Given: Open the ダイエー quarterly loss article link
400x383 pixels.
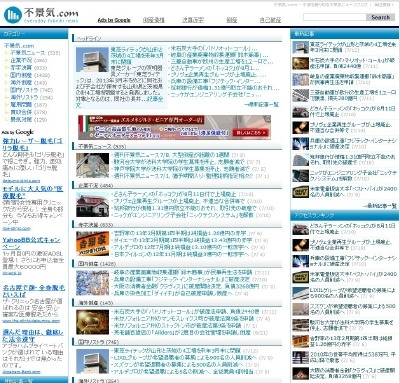Looking at the screenshot, I should 183,240.
